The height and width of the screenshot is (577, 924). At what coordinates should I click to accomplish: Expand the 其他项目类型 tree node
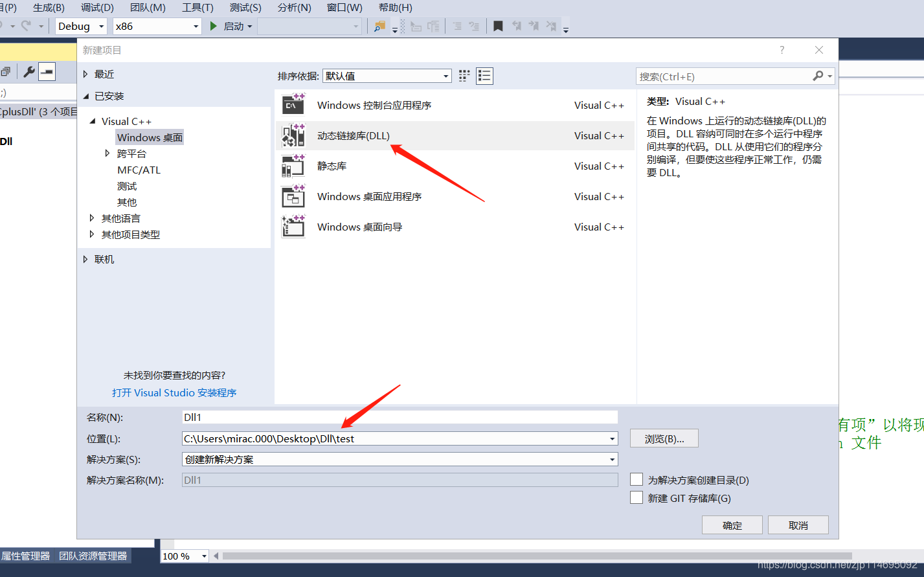[92, 234]
